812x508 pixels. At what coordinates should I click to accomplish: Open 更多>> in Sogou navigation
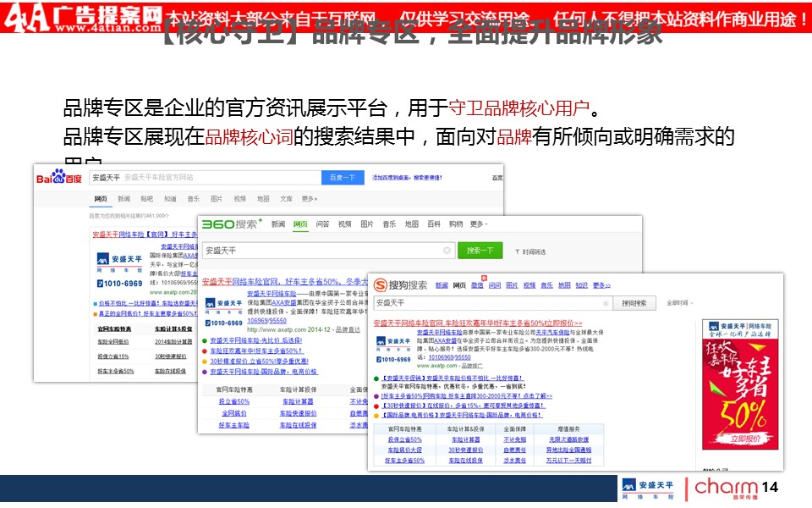(x=601, y=285)
